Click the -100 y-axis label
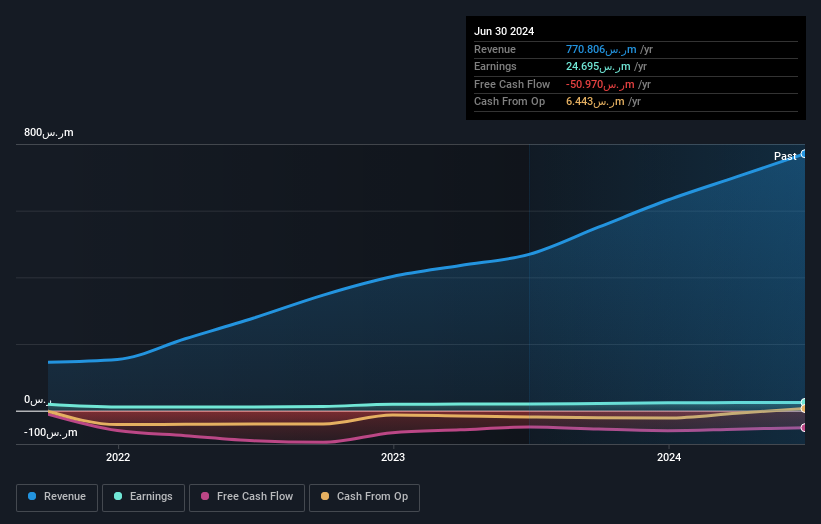This screenshot has height=524, width=821. point(51,432)
